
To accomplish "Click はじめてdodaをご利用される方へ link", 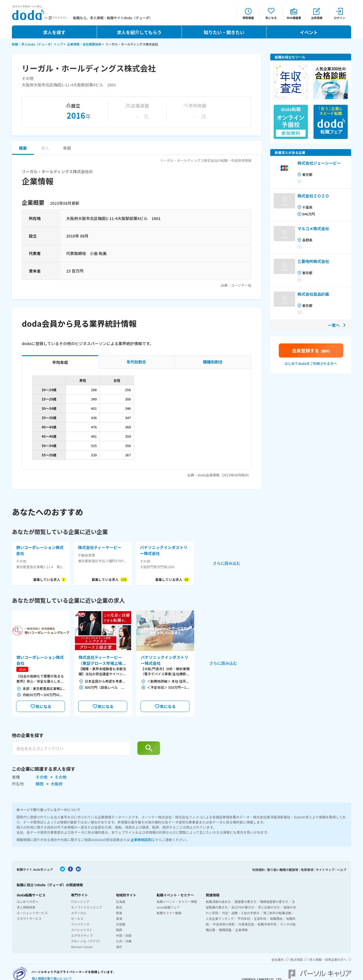I will click(x=310, y=363).
